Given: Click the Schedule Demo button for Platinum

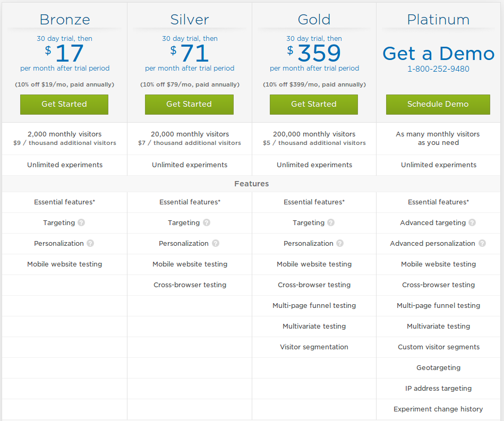Looking at the screenshot, I should pos(438,105).
